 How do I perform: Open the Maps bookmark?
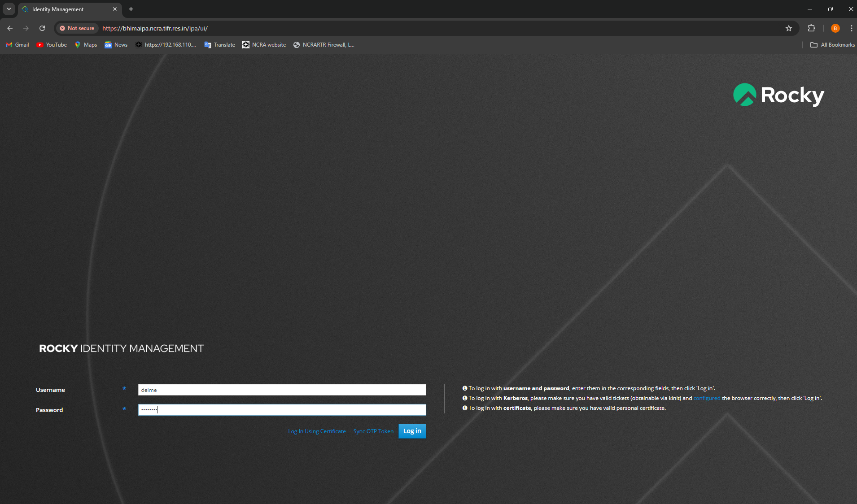pos(86,45)
